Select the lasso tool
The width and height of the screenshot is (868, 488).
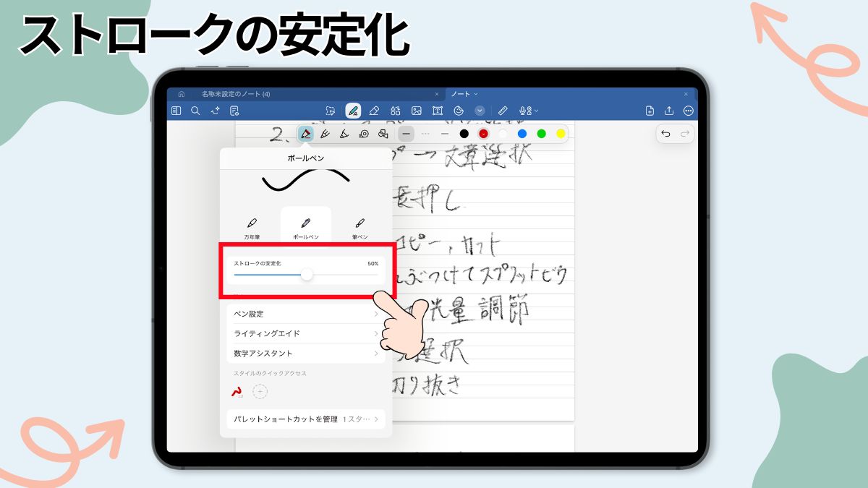[331, 110]
